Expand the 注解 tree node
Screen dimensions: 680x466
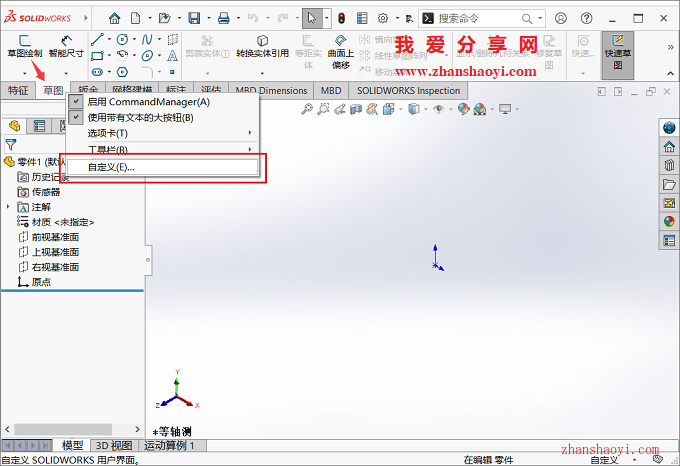point(9,206)
